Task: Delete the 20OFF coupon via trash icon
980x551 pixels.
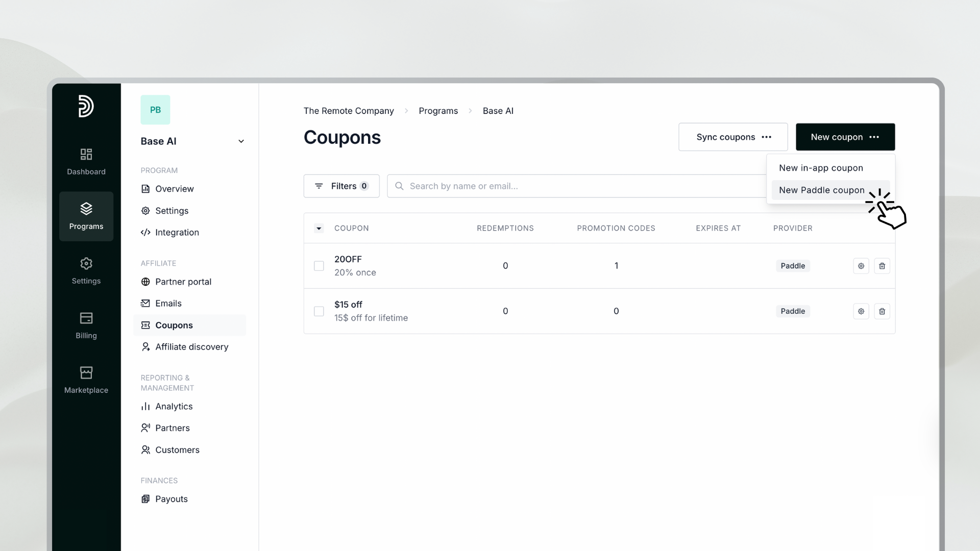Action: pyautogui.click(x=881, y=266)
